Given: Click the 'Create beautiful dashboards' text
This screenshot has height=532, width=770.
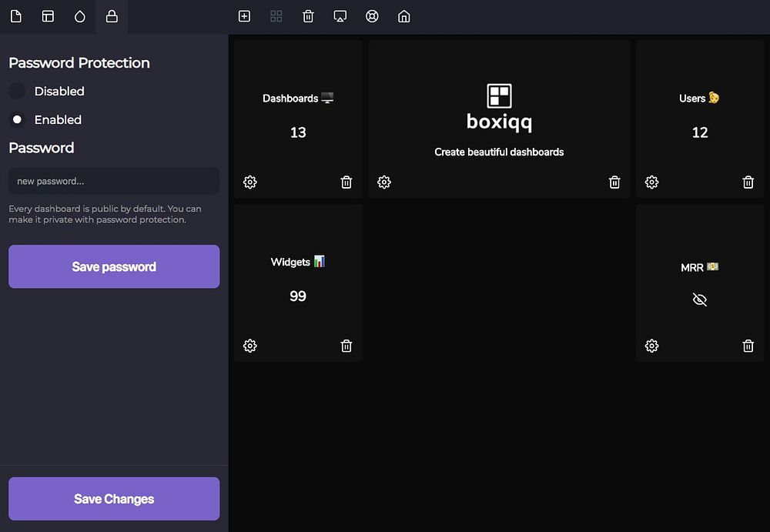Looking at the screenshot, I should coord(499,152).
